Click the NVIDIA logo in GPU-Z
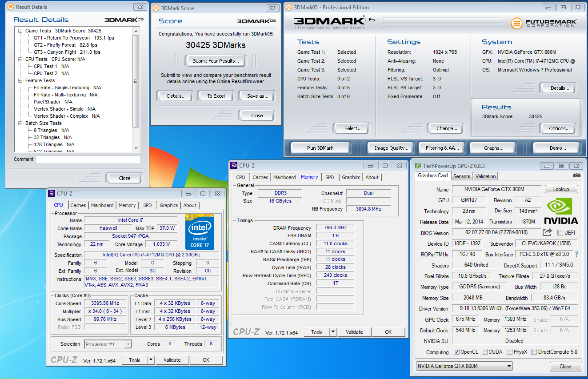588x379 pixels. (561, 211)
